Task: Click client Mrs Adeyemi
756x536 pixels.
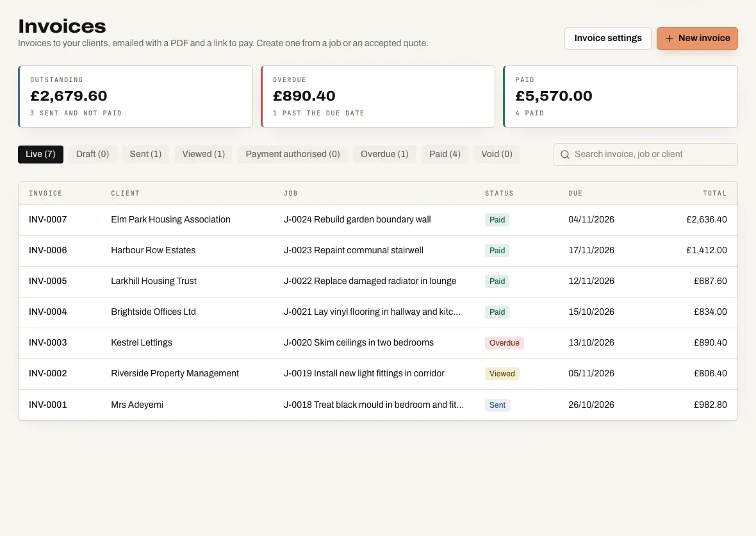Action: pos(137,405)
